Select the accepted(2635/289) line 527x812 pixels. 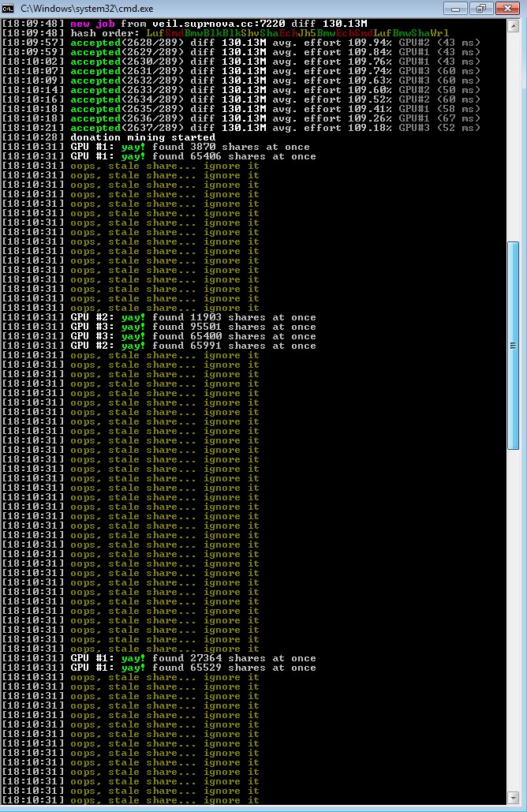tap(241, 109)
